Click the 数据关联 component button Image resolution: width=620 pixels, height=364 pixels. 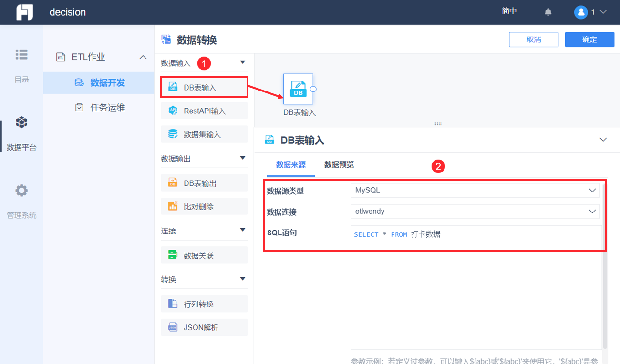point(204,255)
